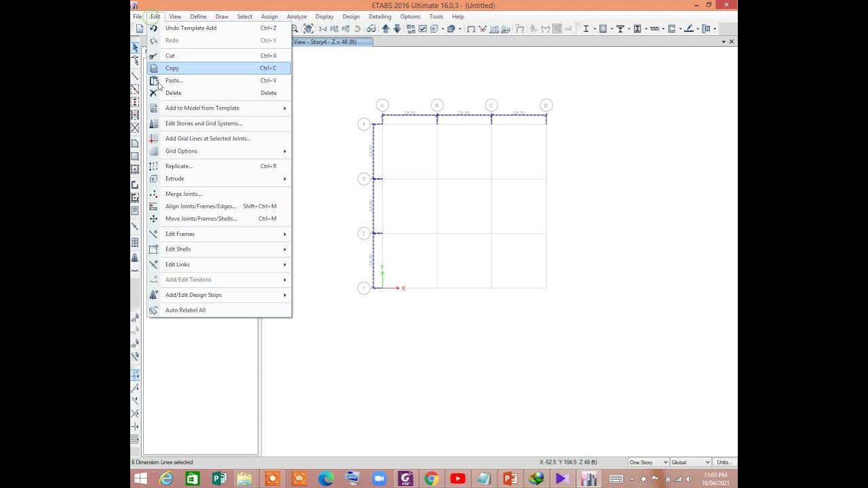Click the Move Joints cross-arrows icon
Screen dimensions: 868x488
click(154, 219)
